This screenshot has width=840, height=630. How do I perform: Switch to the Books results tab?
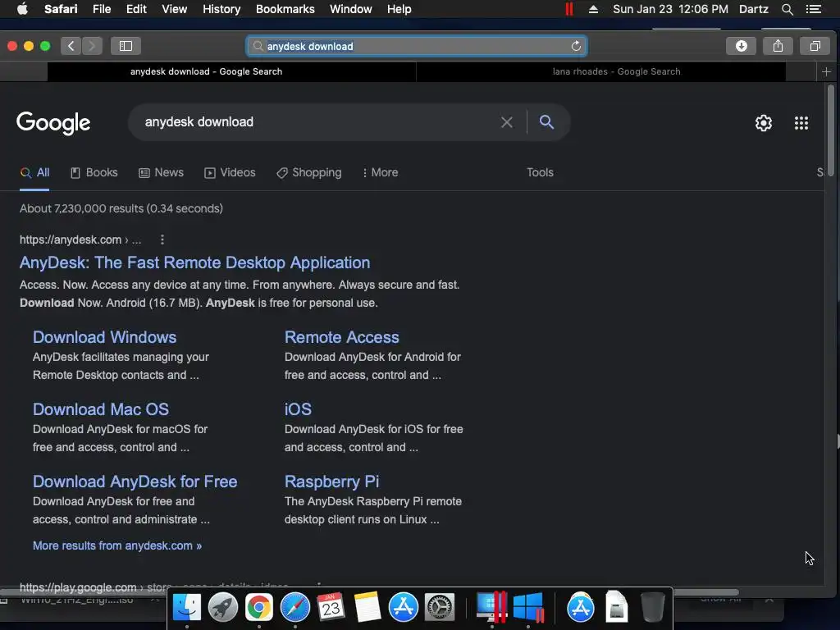point(94,172)
